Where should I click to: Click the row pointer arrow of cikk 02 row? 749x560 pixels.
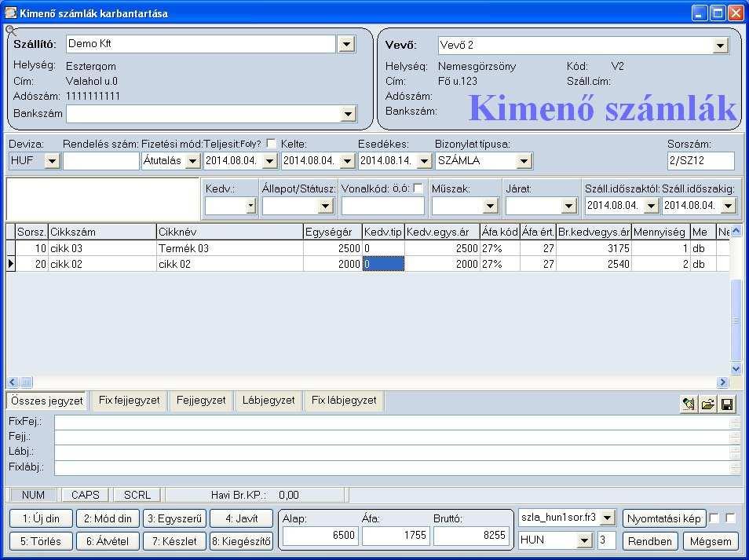click(x=10, y=264)
